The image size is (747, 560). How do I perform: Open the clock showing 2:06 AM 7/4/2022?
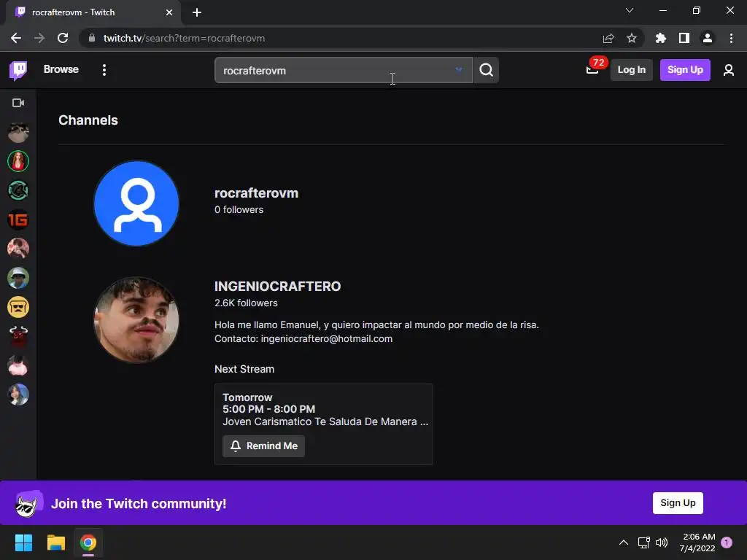click(697, 542)
